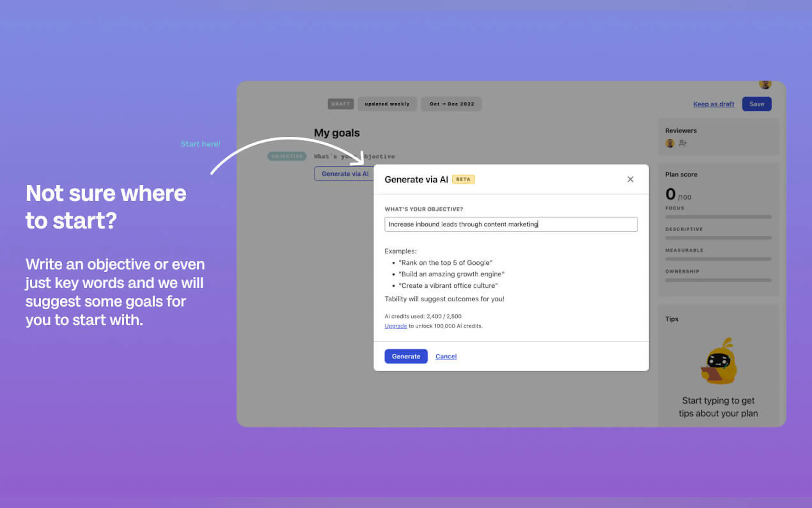
Task: Click the user profile avatar top right
Action: coord(765,84)
